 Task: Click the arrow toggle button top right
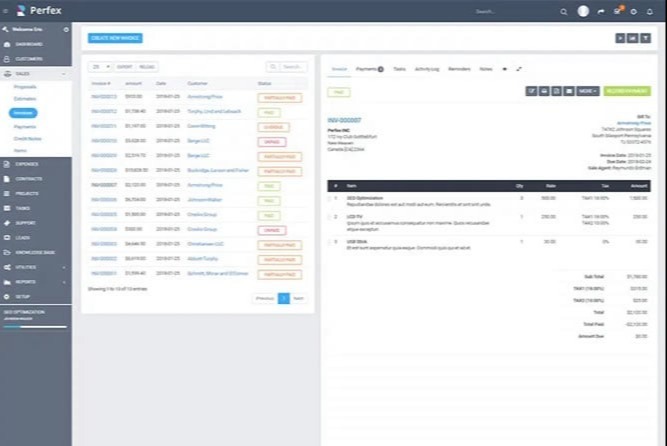(620, 38)
